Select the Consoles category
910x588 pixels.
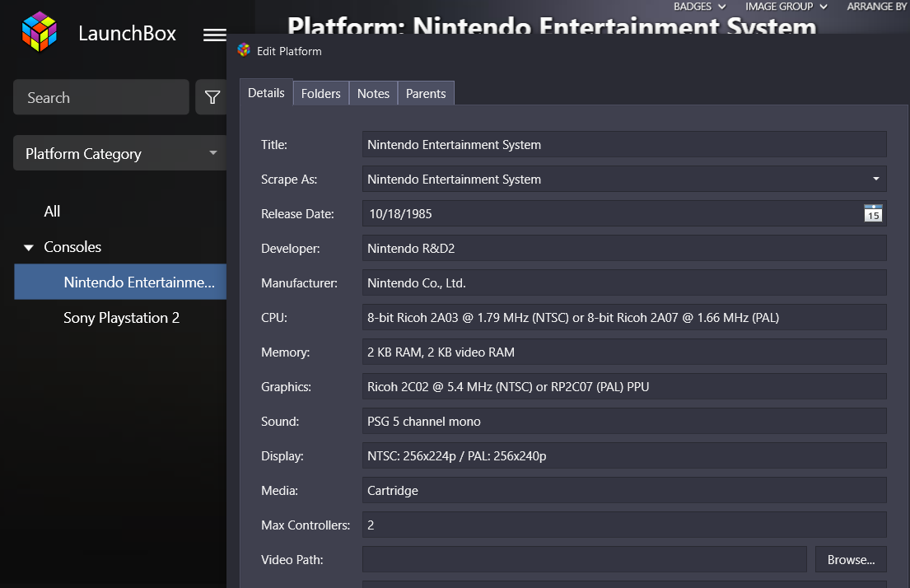click(x=72, y=247)
